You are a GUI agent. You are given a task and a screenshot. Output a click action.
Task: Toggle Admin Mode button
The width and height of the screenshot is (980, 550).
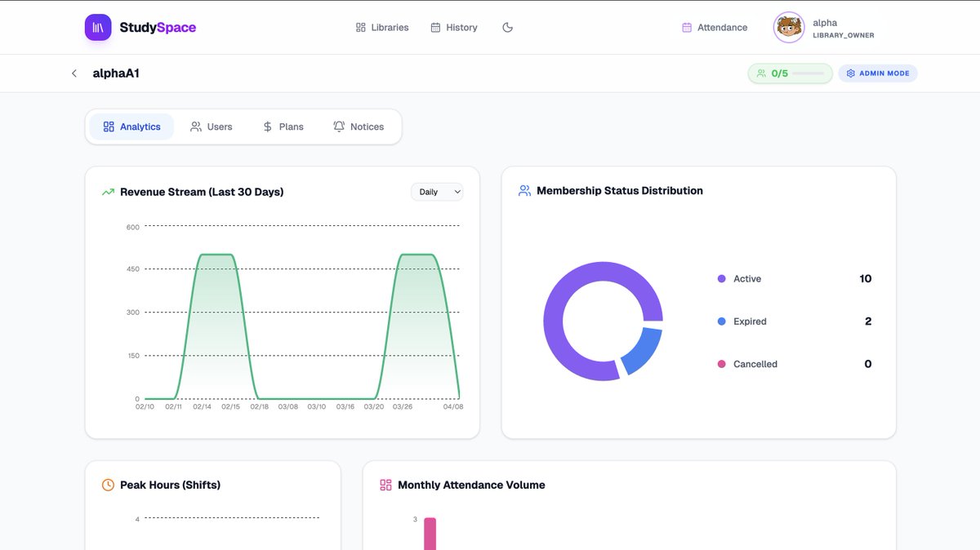coord(878,73)
